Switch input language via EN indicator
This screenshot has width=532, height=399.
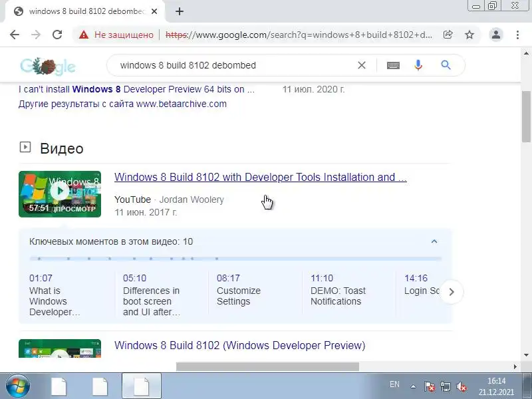(394, 384)
